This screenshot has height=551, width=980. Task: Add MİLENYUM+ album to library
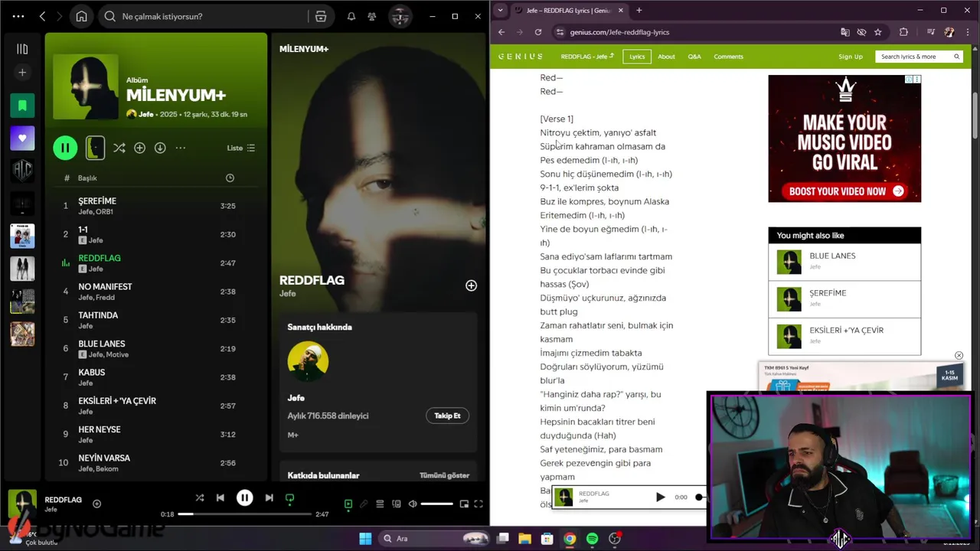point(139,148)
